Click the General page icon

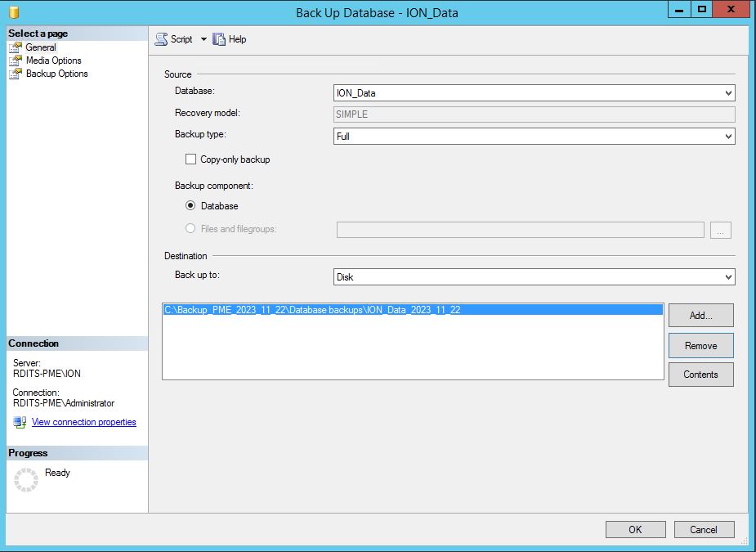(15, 47)
